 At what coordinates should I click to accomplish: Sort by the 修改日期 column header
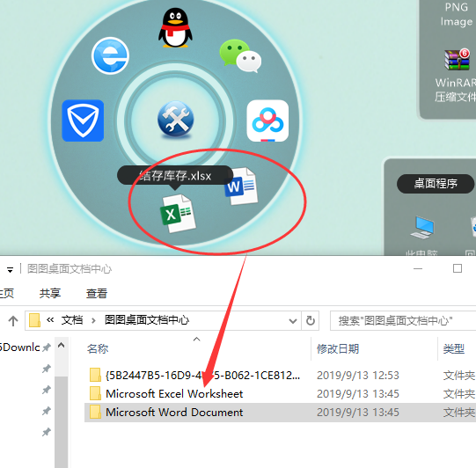tap(338, 348)
